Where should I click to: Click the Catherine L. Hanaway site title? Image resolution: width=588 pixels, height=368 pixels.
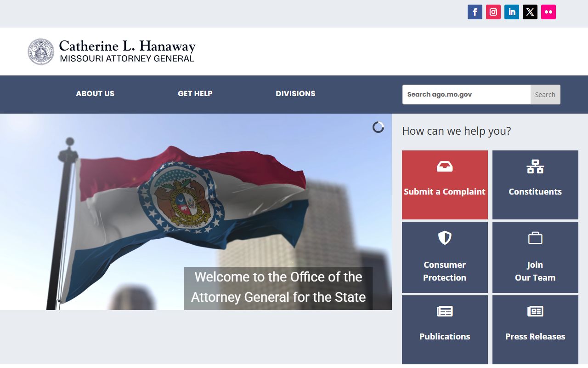[x=127, y=46]
